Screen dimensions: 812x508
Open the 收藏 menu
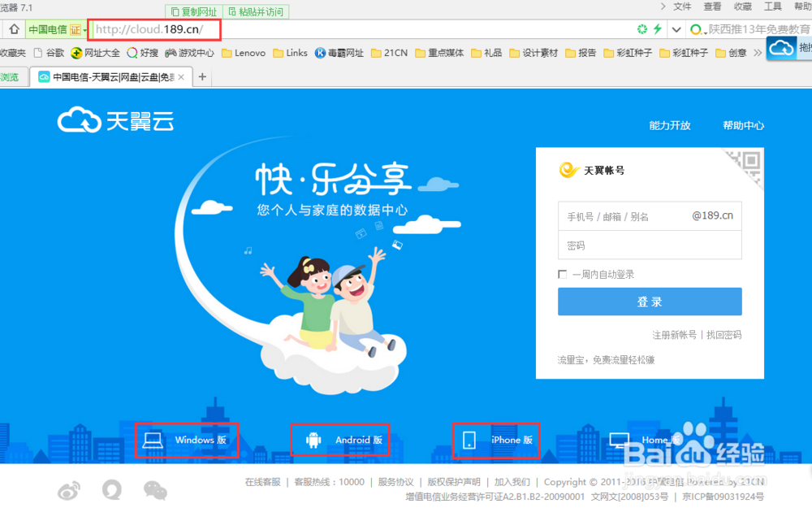(x=743, y=7)
